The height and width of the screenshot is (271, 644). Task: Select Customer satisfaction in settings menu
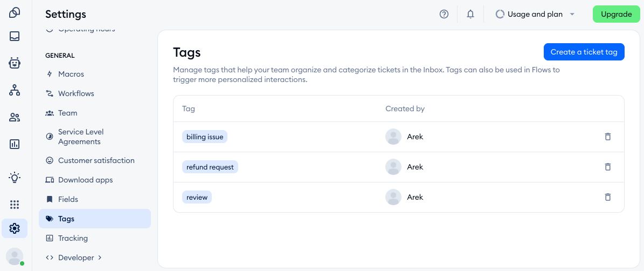click(x=96, y=160)
